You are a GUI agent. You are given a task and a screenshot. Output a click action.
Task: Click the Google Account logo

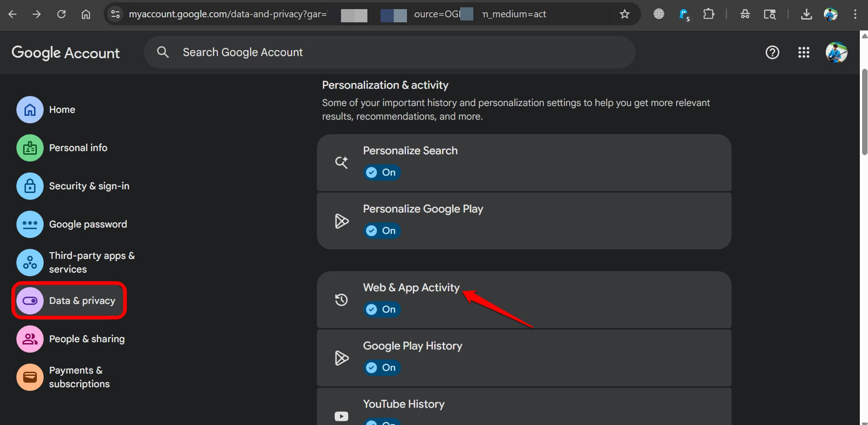tap(65, 53)
